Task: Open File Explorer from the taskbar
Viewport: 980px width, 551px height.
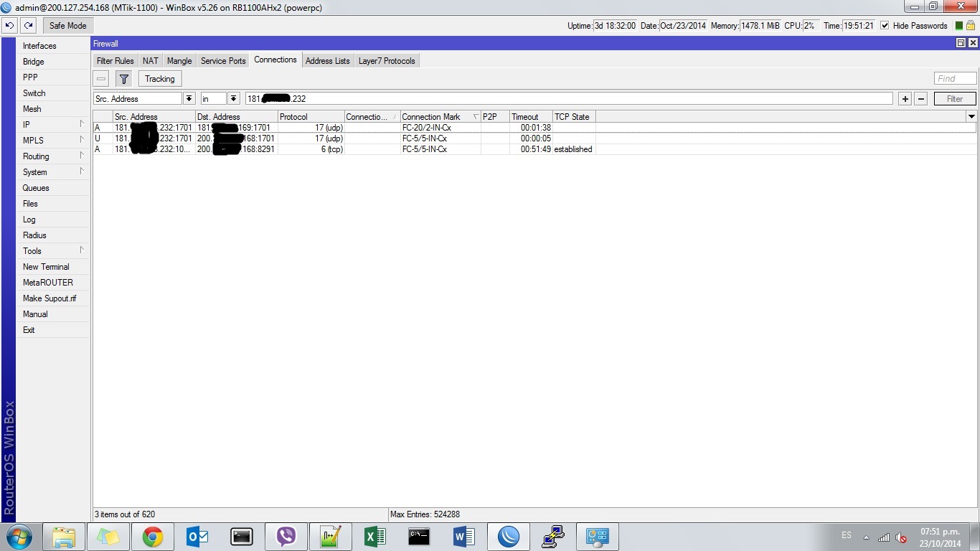Action: point(63,537)
